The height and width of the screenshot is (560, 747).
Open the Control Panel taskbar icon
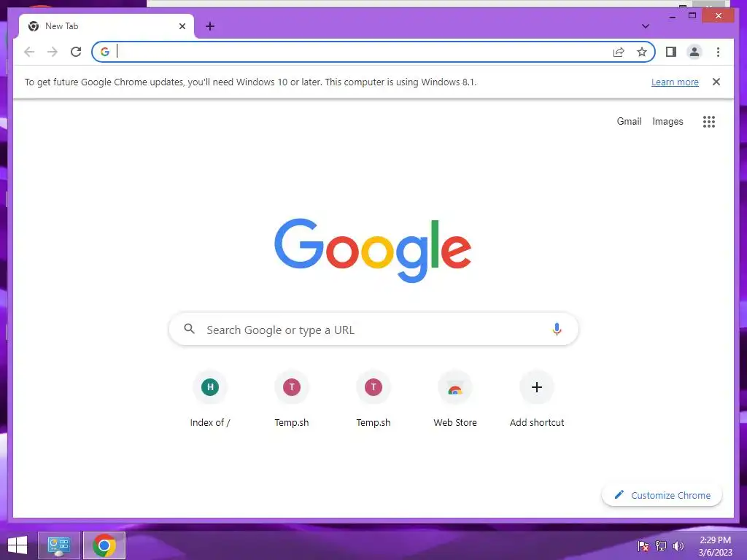coord(58,545)
